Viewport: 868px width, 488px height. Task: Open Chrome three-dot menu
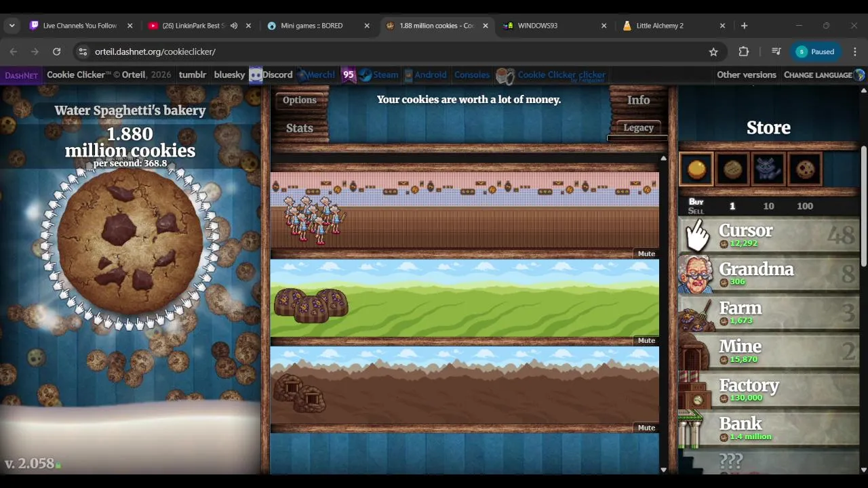[x=854, y=52]
